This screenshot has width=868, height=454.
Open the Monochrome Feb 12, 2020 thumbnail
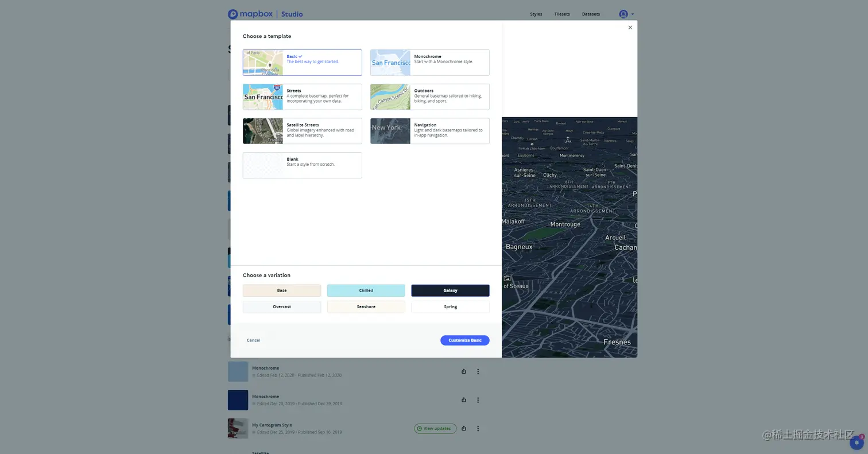[238, 371]
